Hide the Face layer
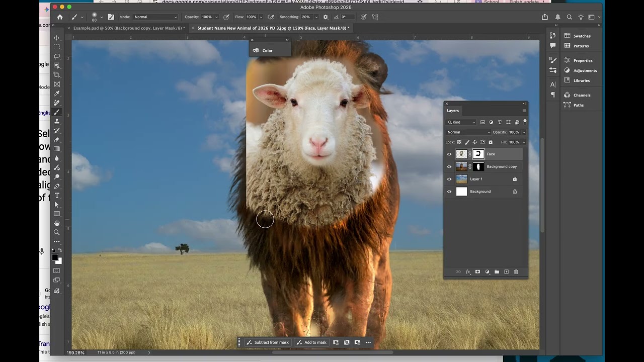Viewport: 644px width, 362px height. (x=449, y=154)
